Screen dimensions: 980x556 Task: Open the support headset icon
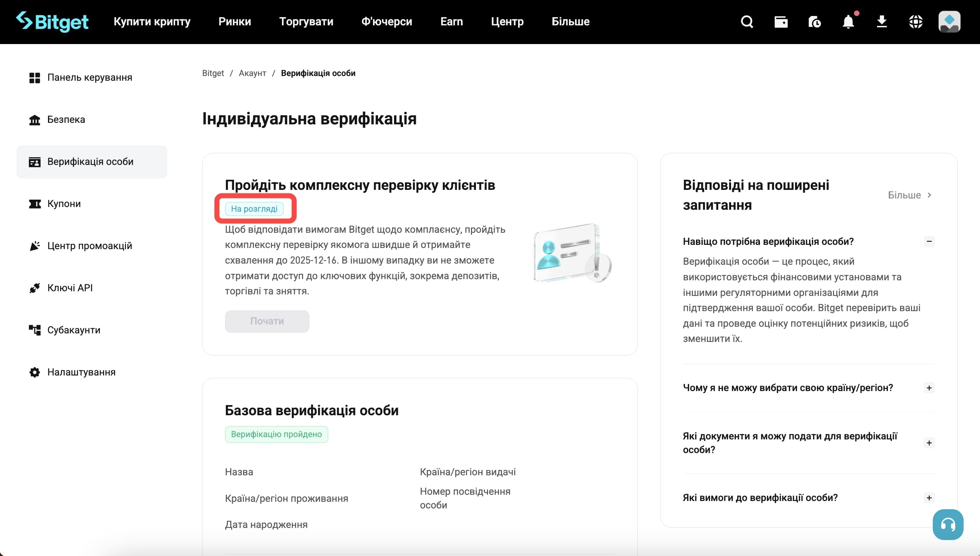click(949, 524)
